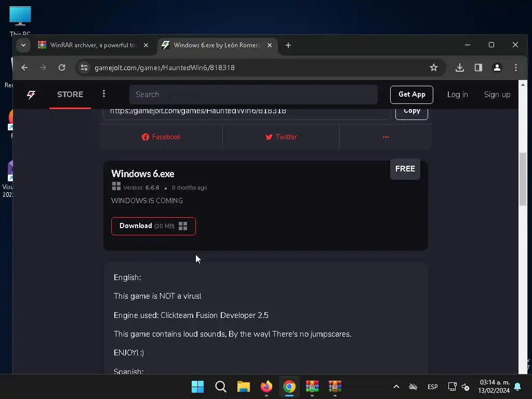Open Firefox from taskbar
The height and width of the screenshot is (399, 532).
tap(267, 387)
